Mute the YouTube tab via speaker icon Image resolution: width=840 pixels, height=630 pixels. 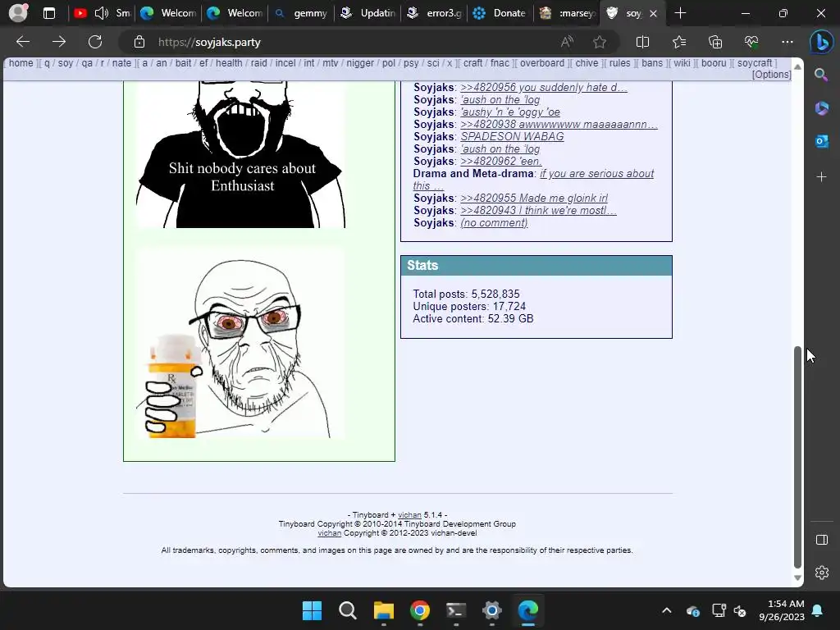[101, 13]
